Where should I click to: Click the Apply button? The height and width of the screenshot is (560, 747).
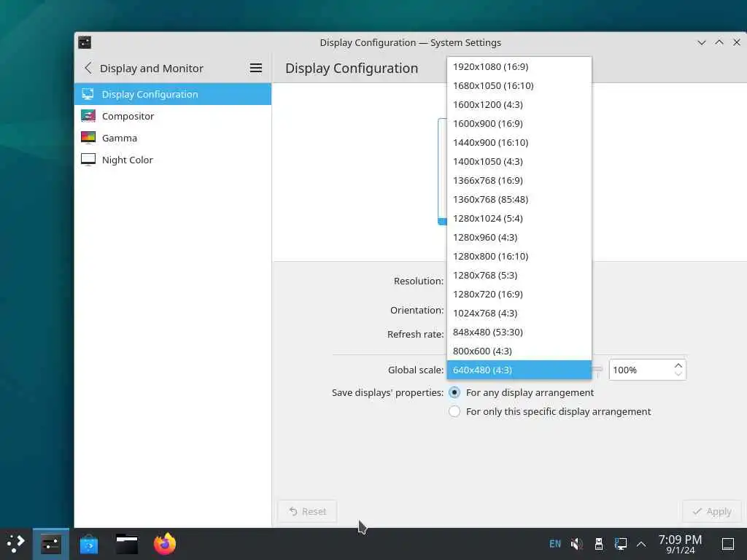pos(712,511)
